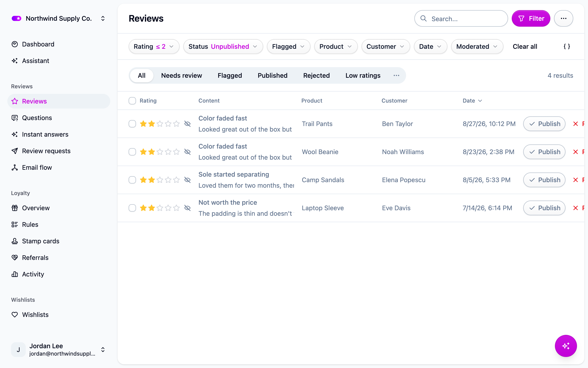Click hidden-eye icon on Eve Davis row
This screenshot has height=368, width=588.
tap(187, 208)
